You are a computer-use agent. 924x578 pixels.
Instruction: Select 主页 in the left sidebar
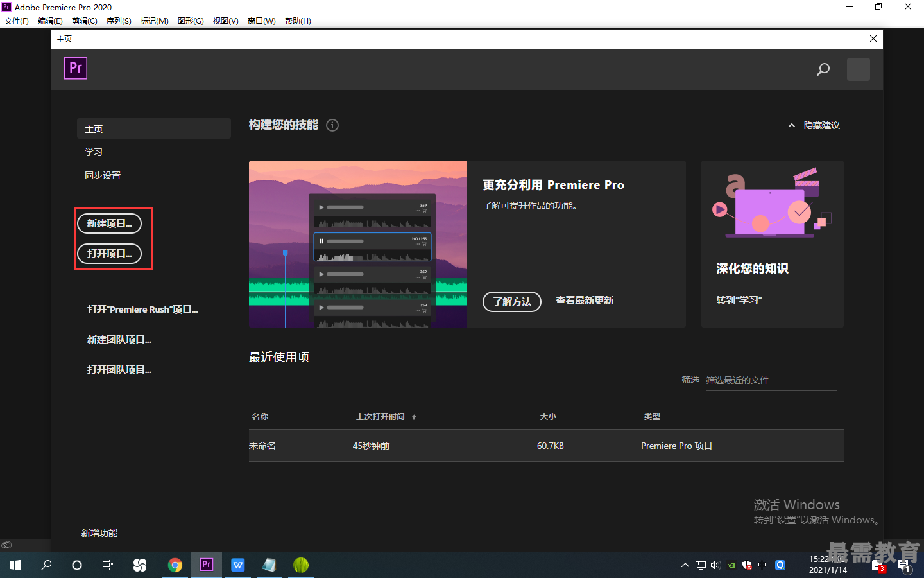coord(154,128)
